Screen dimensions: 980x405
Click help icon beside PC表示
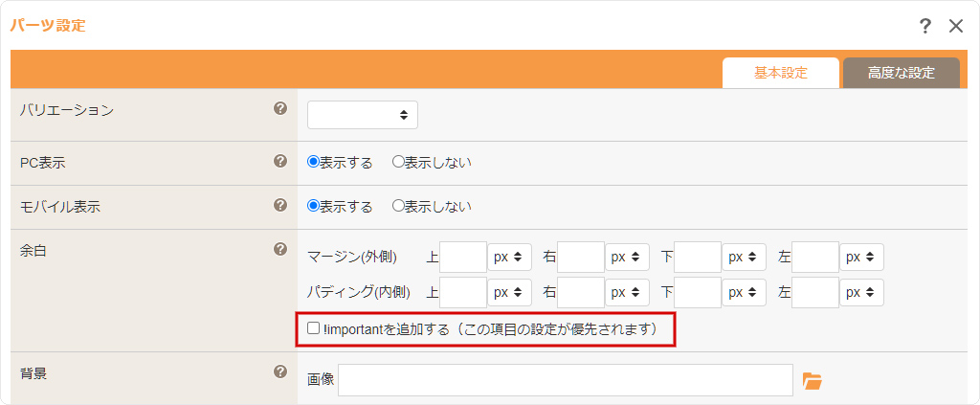280,161
